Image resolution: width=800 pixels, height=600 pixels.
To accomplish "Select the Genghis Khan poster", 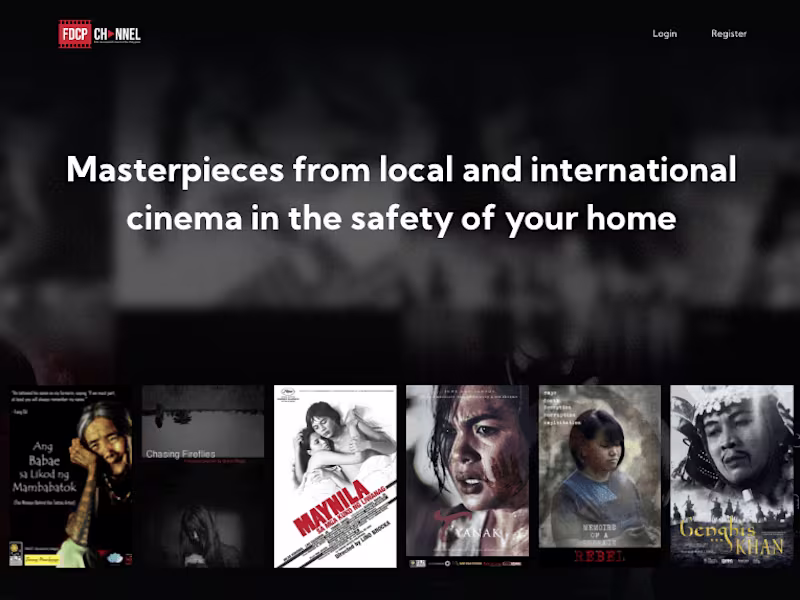I will pyautogui.click(x=732, y=476).
